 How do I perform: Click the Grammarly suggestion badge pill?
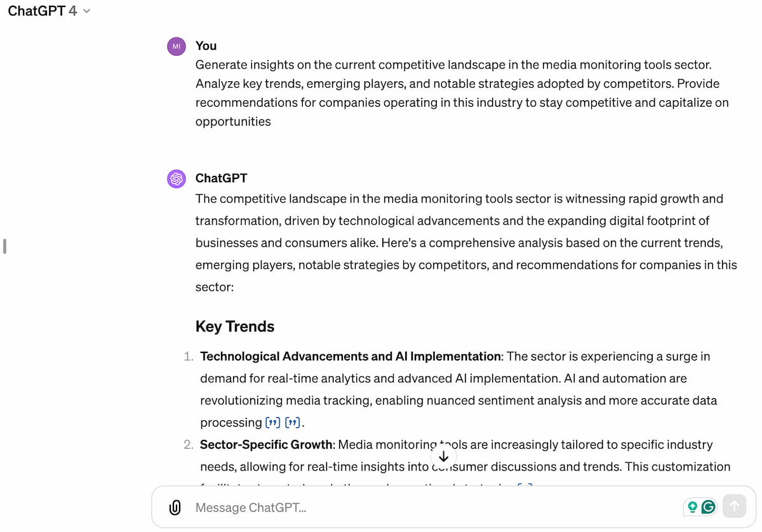click(700, 507)
